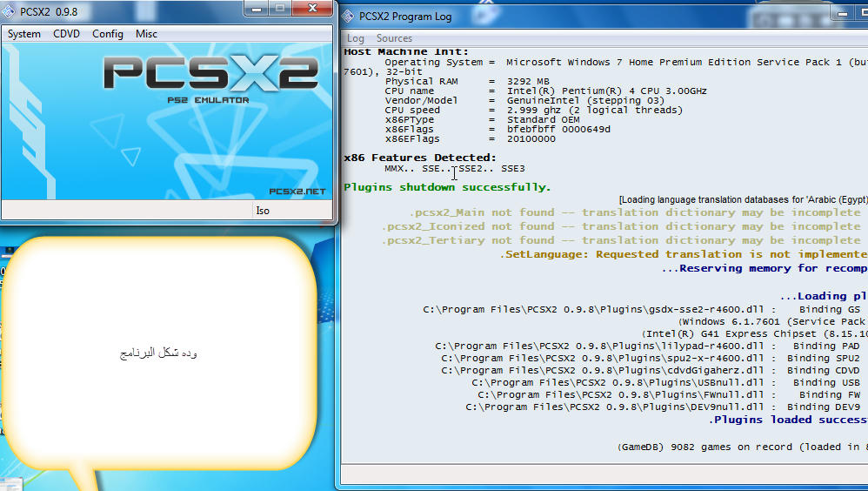Open the Misc menu

pos(146,34)
